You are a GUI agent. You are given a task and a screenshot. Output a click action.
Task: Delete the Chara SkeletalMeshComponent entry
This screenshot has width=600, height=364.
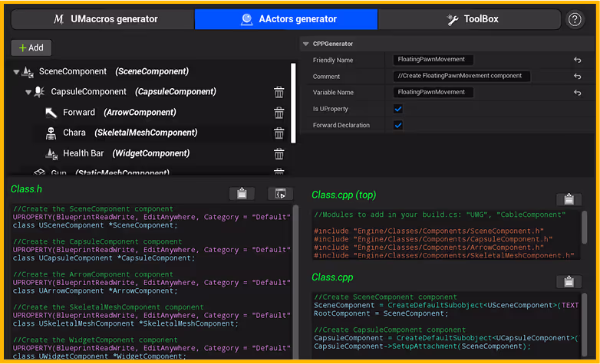tap(279, 133)
